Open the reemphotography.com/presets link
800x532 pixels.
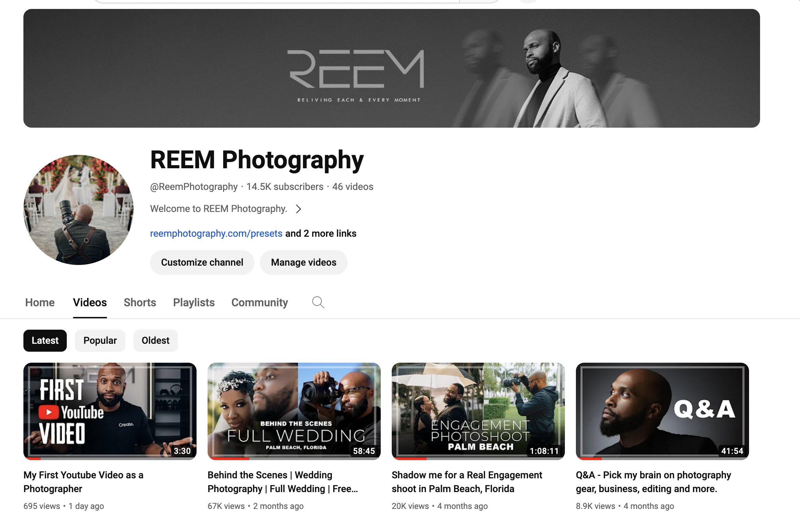coord(216,233)
